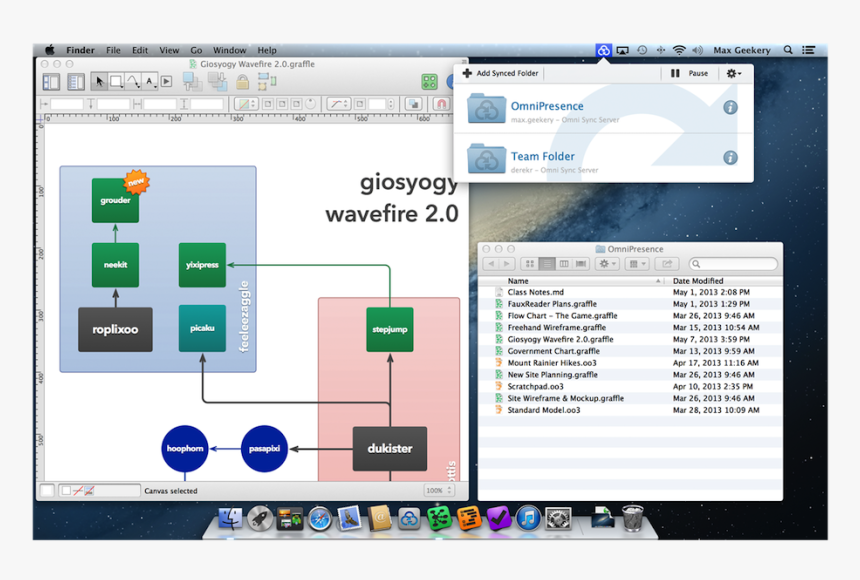This screenshot has width=860, height=580.
Task: Open OmniOutliner orange icon in Dock
Action: click(x=469, y=519)
